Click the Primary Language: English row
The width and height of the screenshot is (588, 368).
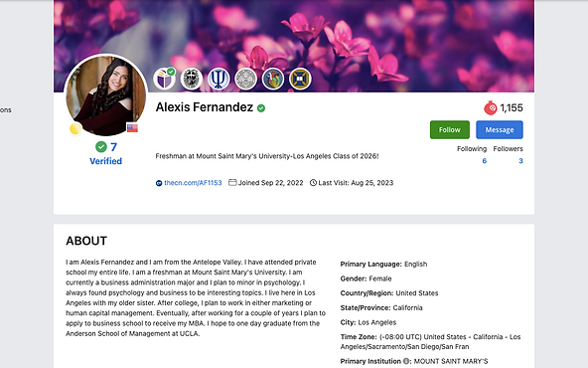383,264
